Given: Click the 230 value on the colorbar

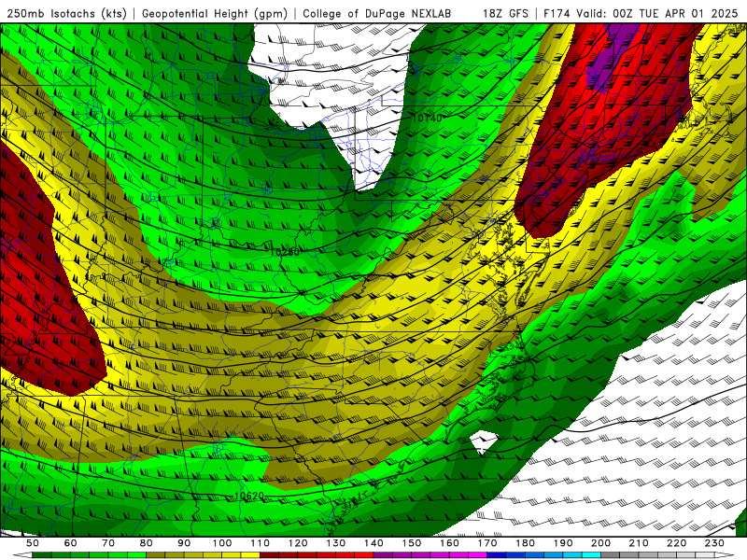Looking at the screenshot, I should (x=714, y=543).
